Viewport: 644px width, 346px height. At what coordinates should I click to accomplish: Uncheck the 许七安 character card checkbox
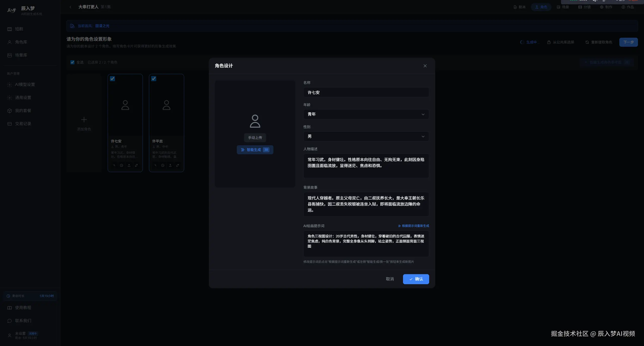click(x=112, y=79)
